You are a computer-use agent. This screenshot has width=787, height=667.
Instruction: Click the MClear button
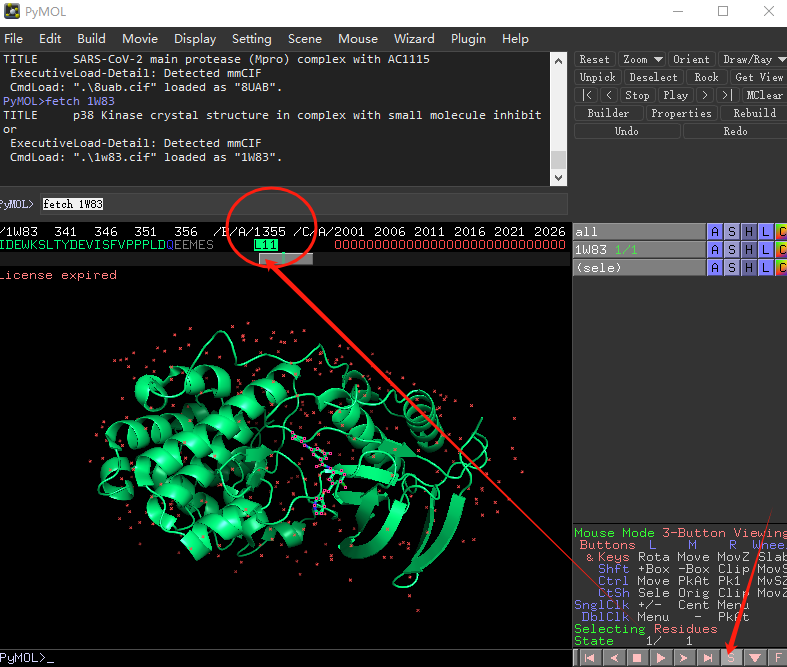(764, 95)
